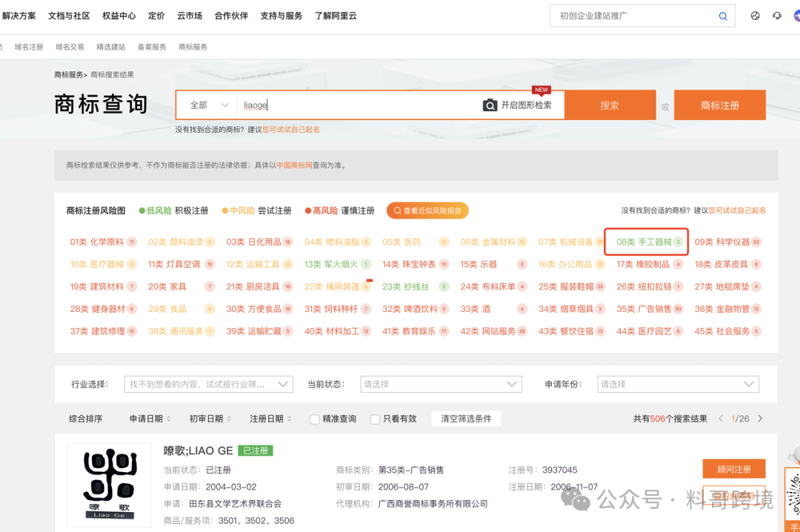Select 29类 食品 category
Screen dimensions: 800x532
click(181, 309)
